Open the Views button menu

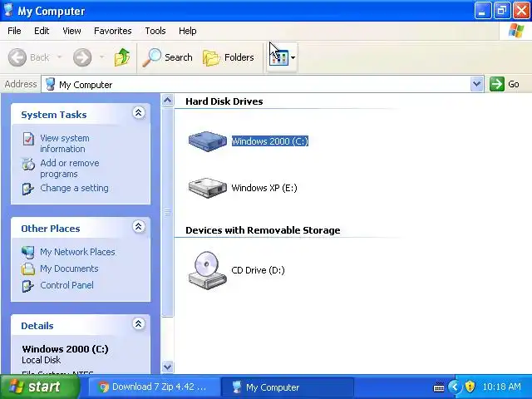click(282, 57)
